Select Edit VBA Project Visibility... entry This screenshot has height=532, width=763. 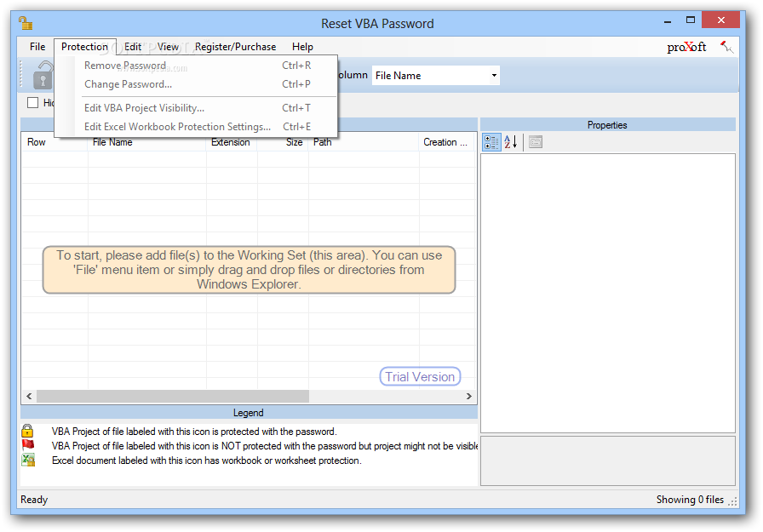196,108
